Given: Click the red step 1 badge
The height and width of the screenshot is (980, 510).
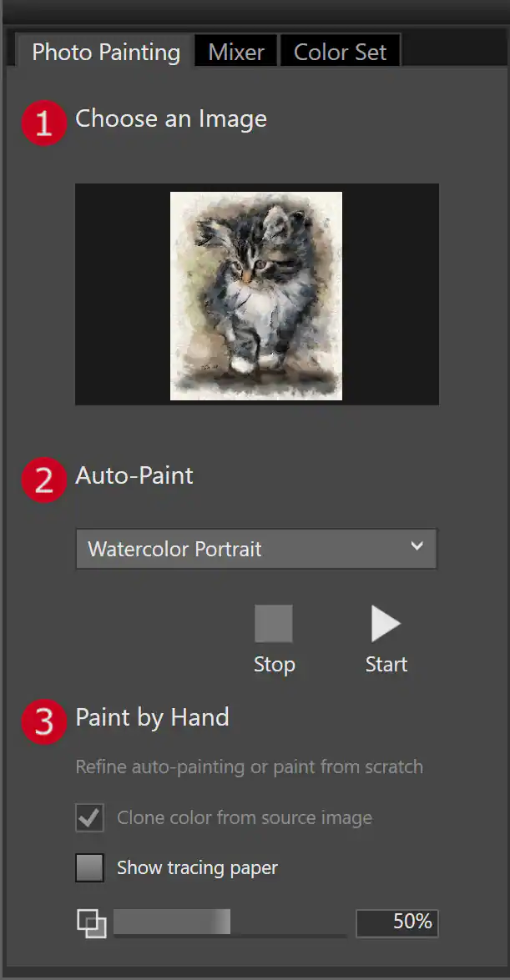Looking at the screenshot, I should (x=43, y=123).
